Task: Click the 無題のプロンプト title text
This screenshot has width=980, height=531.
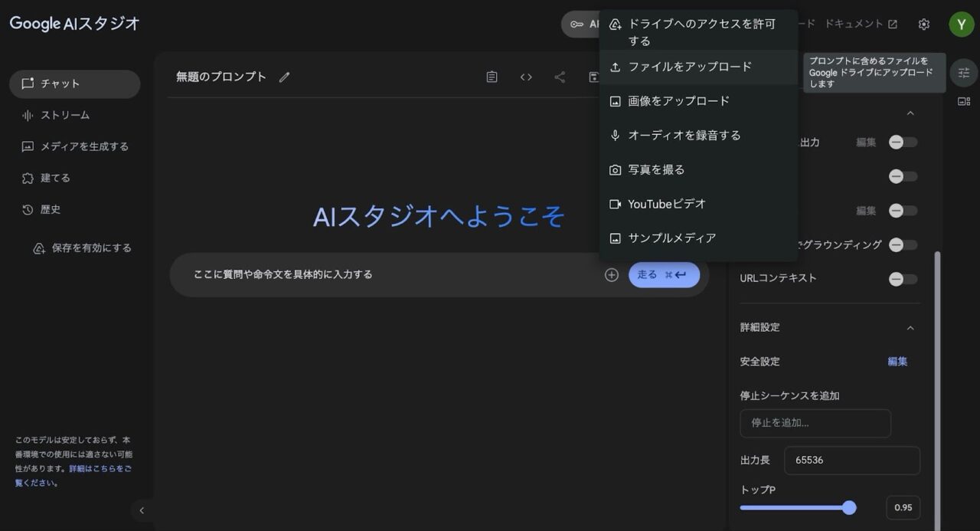Action: (x=221, y=77)
